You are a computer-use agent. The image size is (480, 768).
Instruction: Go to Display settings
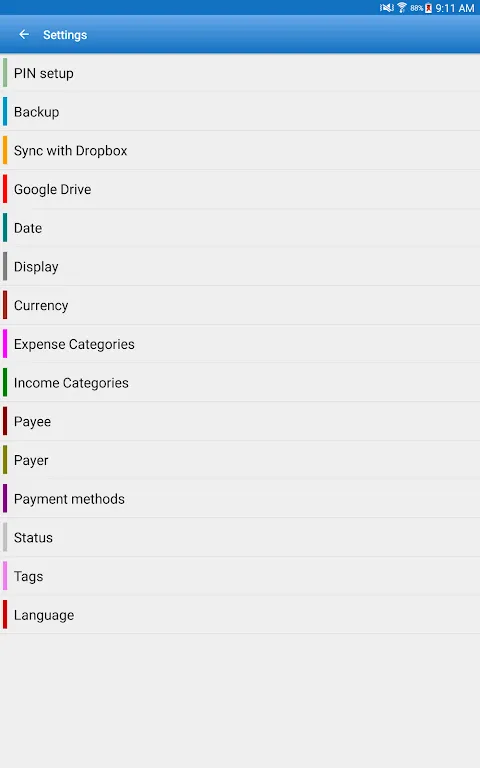click(240, 266)
